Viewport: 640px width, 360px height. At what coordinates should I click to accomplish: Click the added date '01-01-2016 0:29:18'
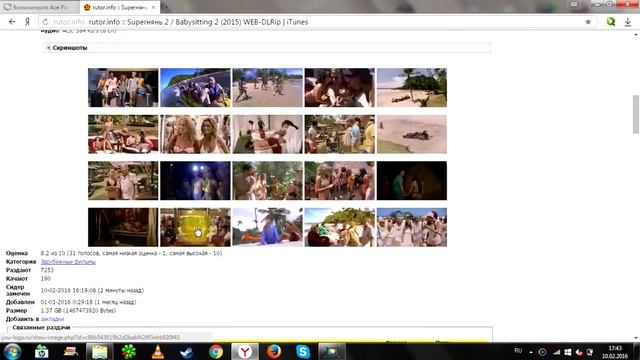click(67, 302)
